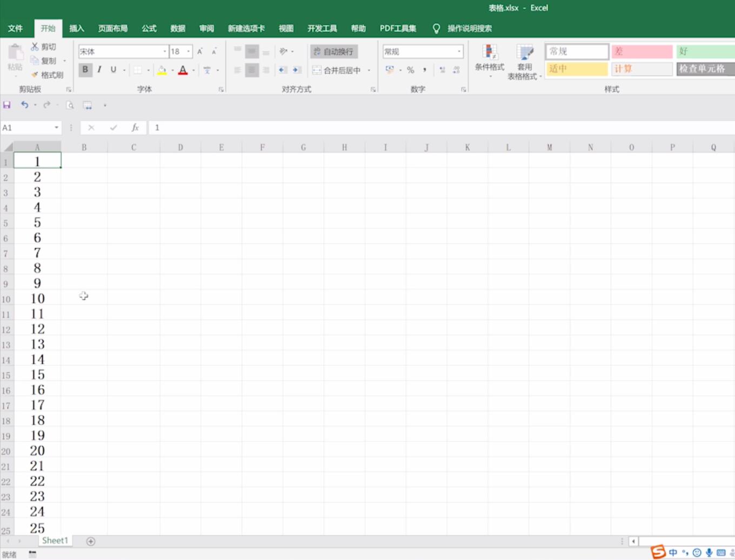Select the Format Painter (格式刷) brush
Image resolution: width=735 pixels, height=560 pixels.
(x=35, y=75)
